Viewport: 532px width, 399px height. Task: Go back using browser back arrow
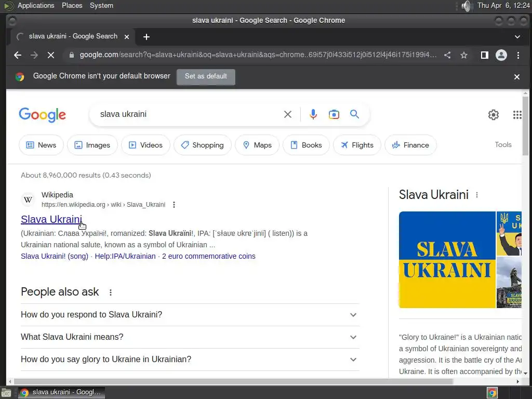pos(18,55)
